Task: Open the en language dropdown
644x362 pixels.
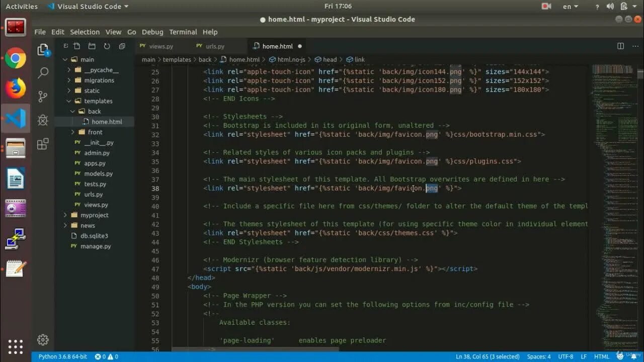Action: pos(571,7)
